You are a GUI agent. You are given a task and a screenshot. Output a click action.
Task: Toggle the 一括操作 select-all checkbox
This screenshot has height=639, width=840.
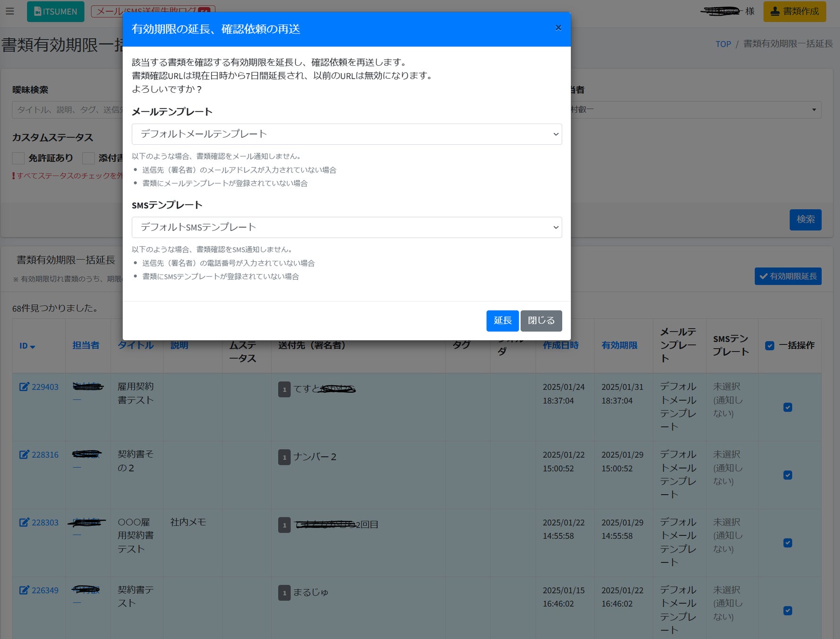click(x=769, y=346)
